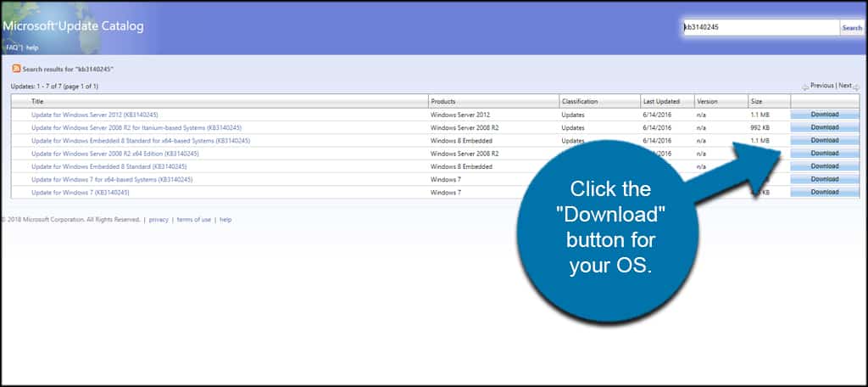Viewport: 868px width, 387px height.
Task: Open Update for Windows 7 (KB3140245) link
Action: tap(81, 193)
